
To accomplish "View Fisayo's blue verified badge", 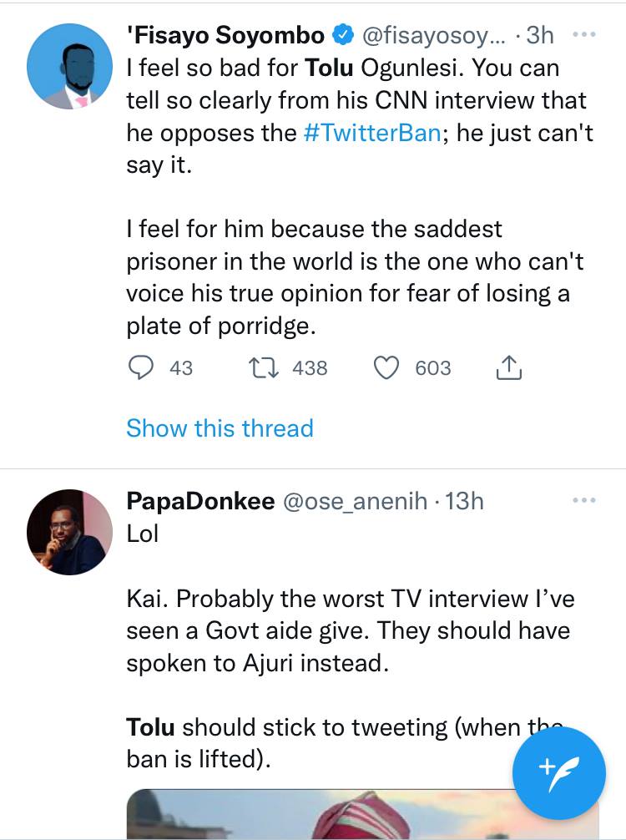I will pos(342,35).
